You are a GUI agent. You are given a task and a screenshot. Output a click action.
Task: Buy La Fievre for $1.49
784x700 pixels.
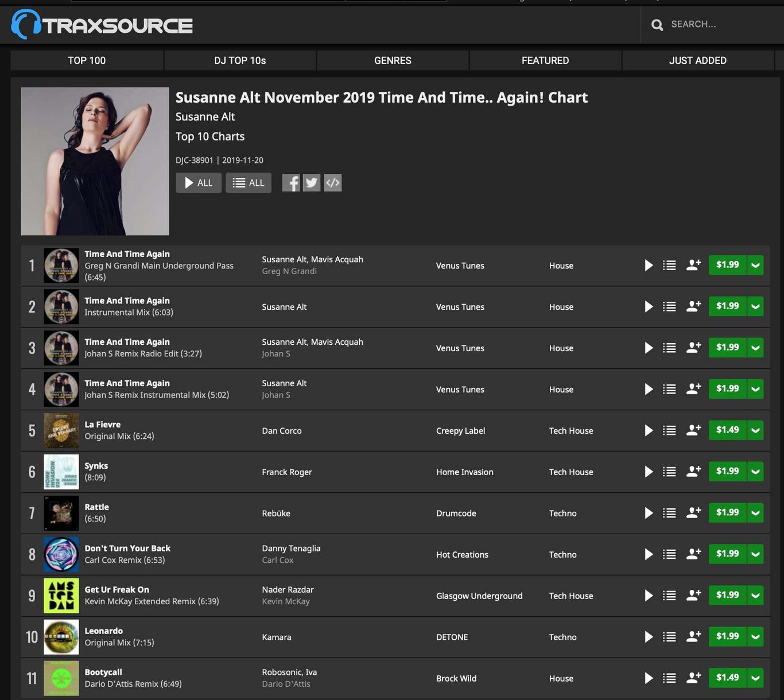click(x=727, y=430)
